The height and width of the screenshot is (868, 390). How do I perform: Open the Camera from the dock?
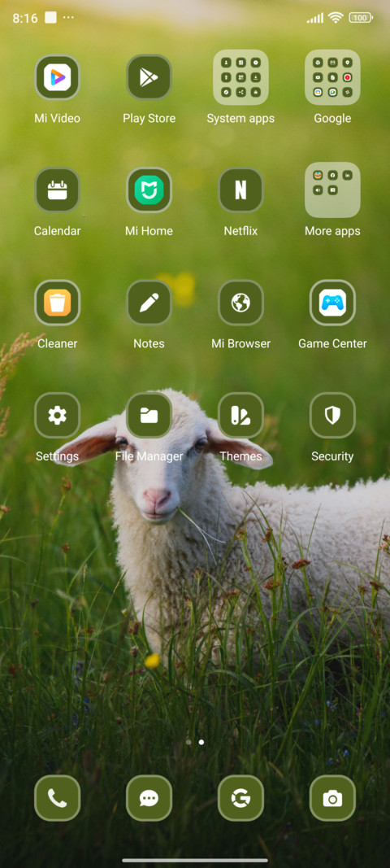(x=332, y=798)
